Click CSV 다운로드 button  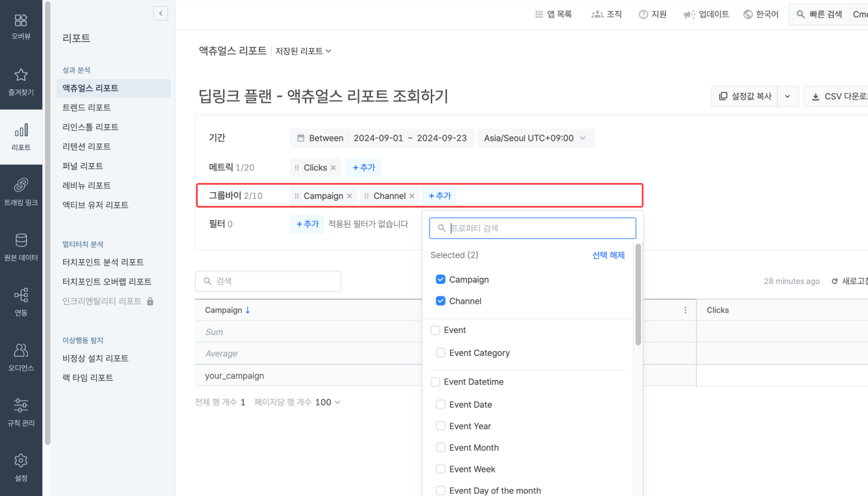pos(836,96)
